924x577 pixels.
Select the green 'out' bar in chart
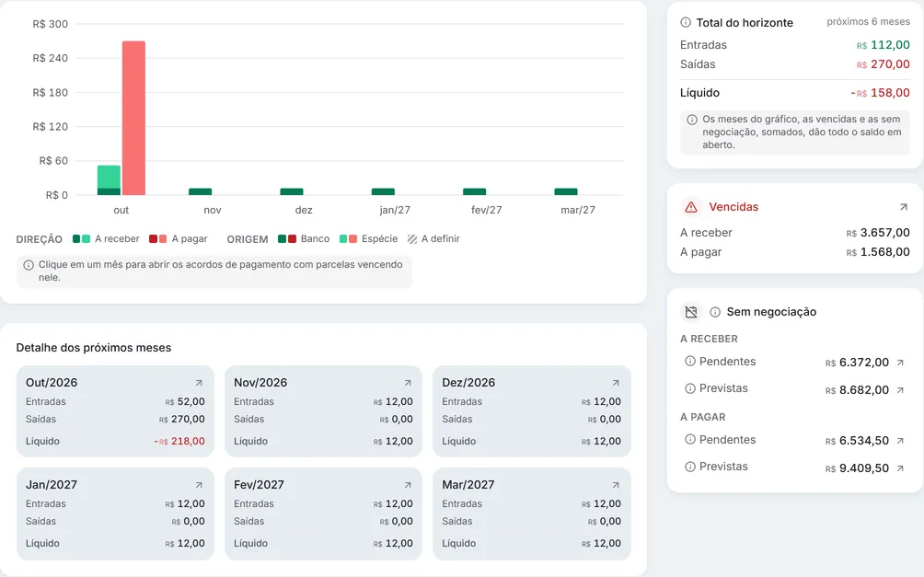(x=109, y=180)
